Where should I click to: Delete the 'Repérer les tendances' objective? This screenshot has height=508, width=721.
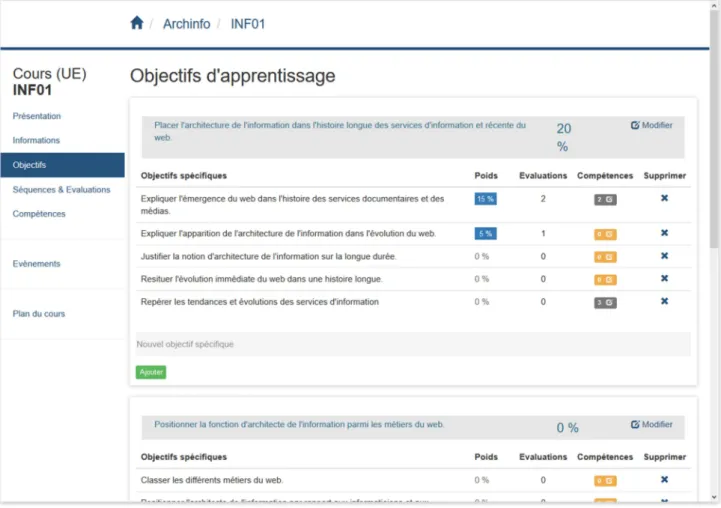[x=664, y=301]
